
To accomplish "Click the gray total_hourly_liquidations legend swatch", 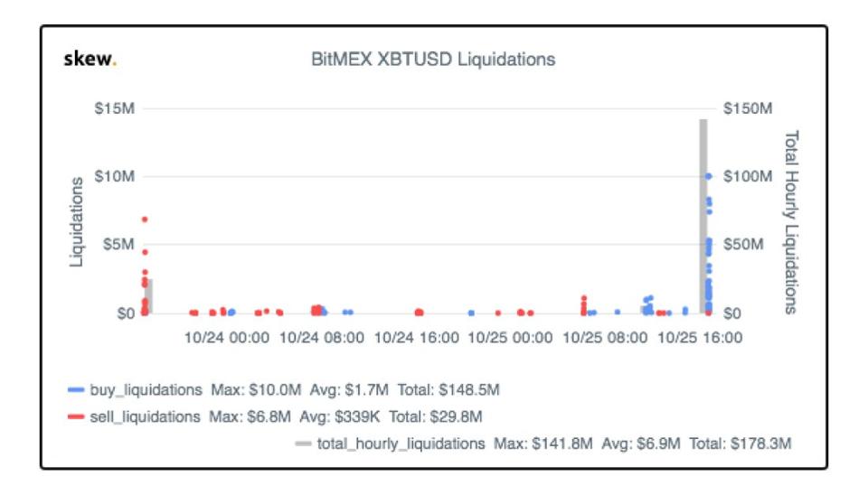I will (303, 444).
